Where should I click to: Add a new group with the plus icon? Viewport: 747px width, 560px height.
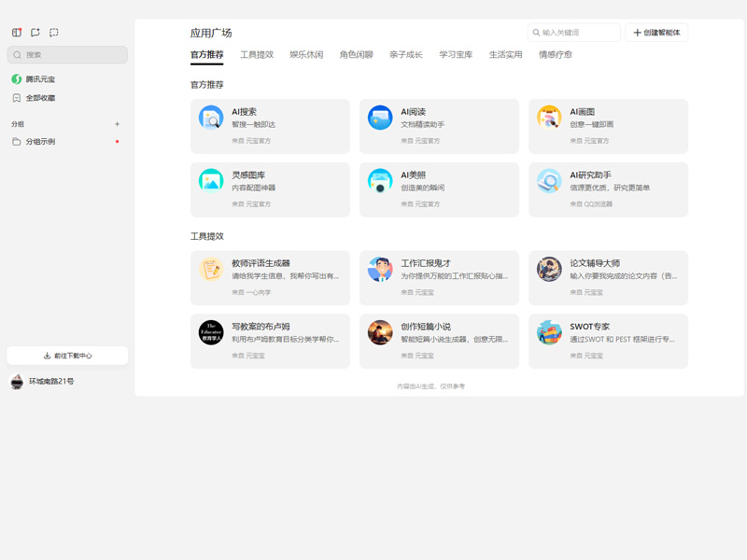coord(117,124)
